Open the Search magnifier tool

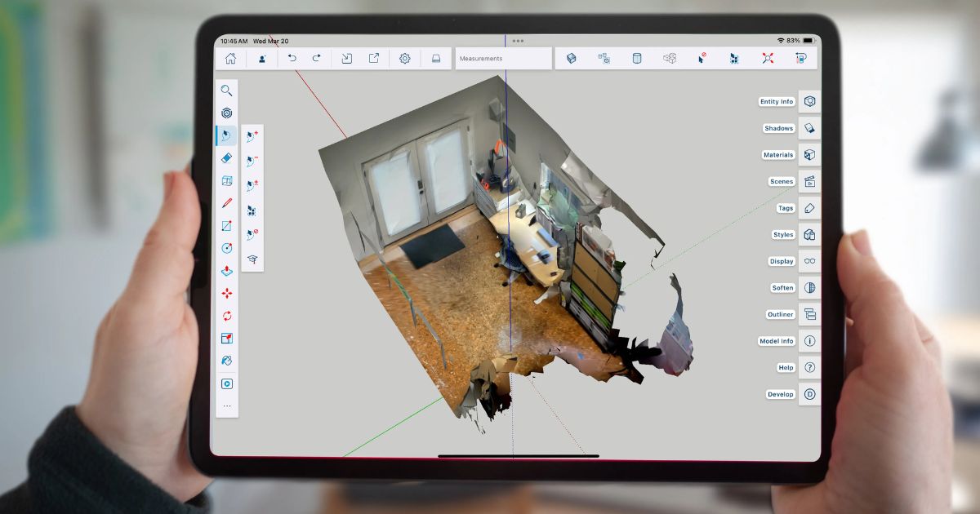pyautogui.click(x=227, y=91)
